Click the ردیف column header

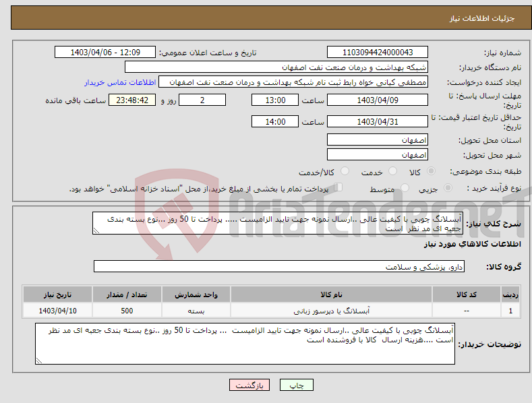(510, 294)
